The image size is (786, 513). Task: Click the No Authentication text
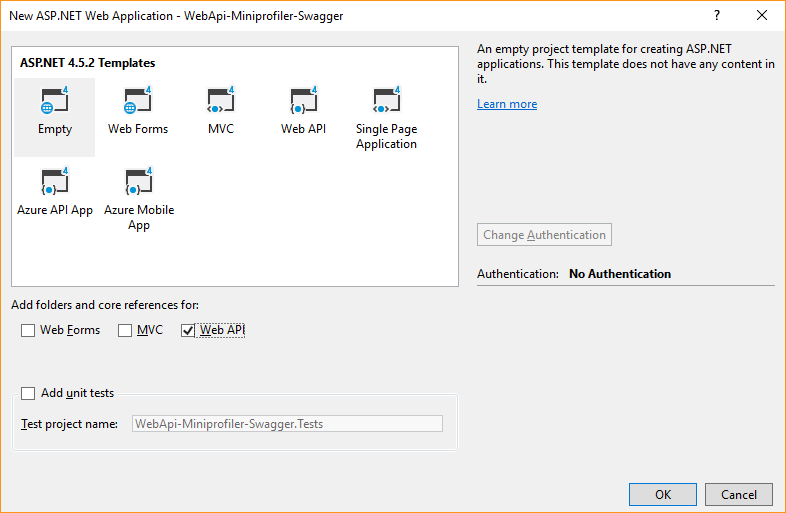pos(620,274)
